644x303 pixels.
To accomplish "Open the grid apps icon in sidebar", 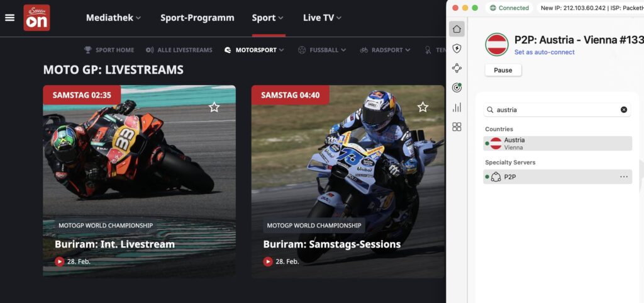I will click(457, 127).
